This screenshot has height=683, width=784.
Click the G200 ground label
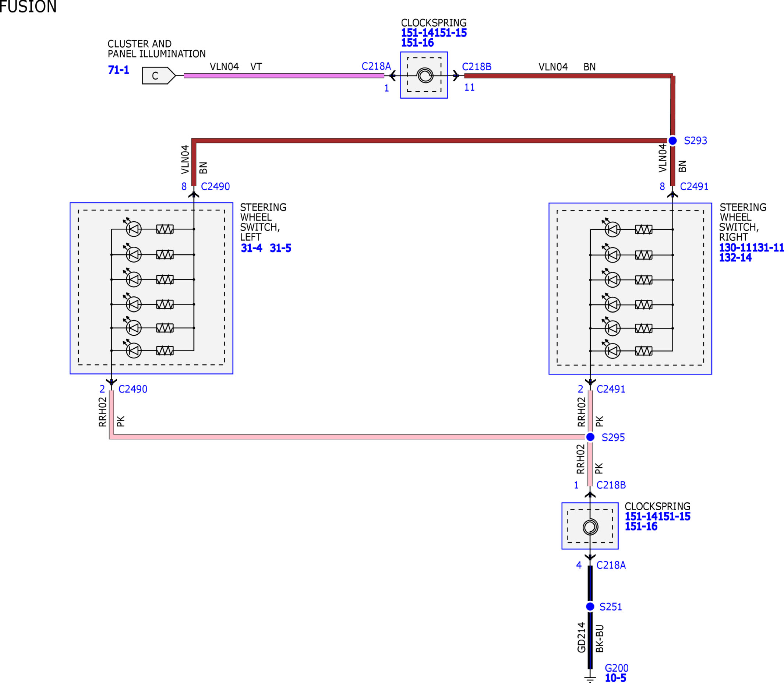tap(617, 668)
